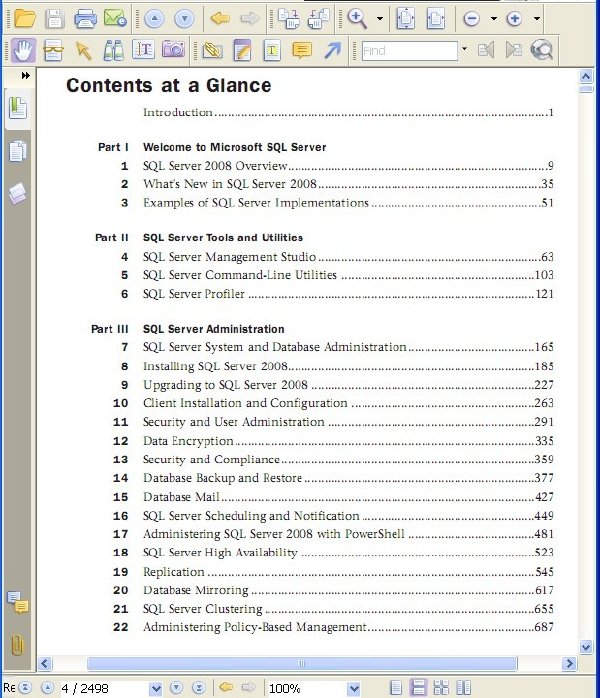
Task: Zoom in with the plus circle button
Action: (514, 19)
